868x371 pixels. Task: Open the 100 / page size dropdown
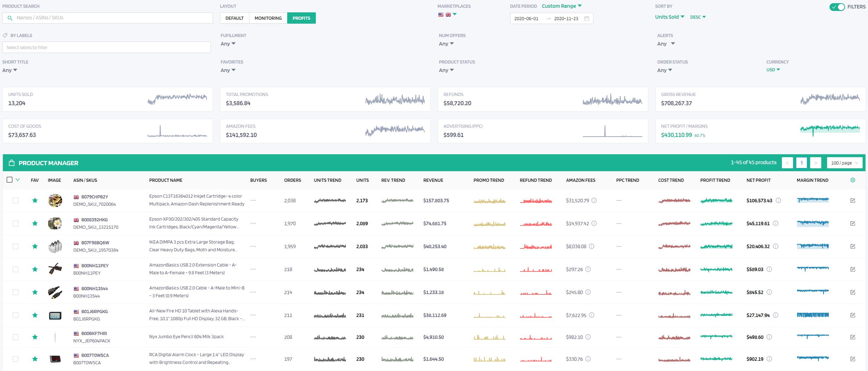point(845,163)
